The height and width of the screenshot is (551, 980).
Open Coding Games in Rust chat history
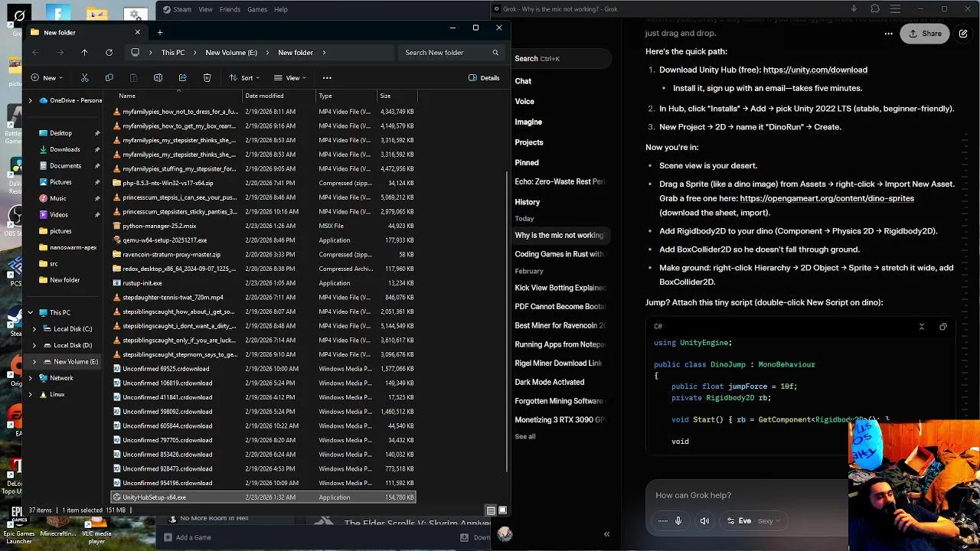point(559,254)
